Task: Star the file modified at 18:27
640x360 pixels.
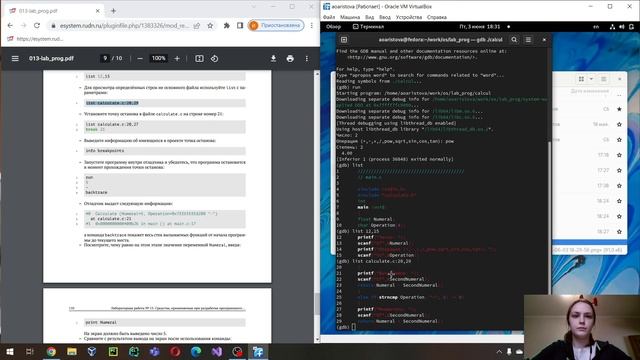Action: [x=619, y=231]
